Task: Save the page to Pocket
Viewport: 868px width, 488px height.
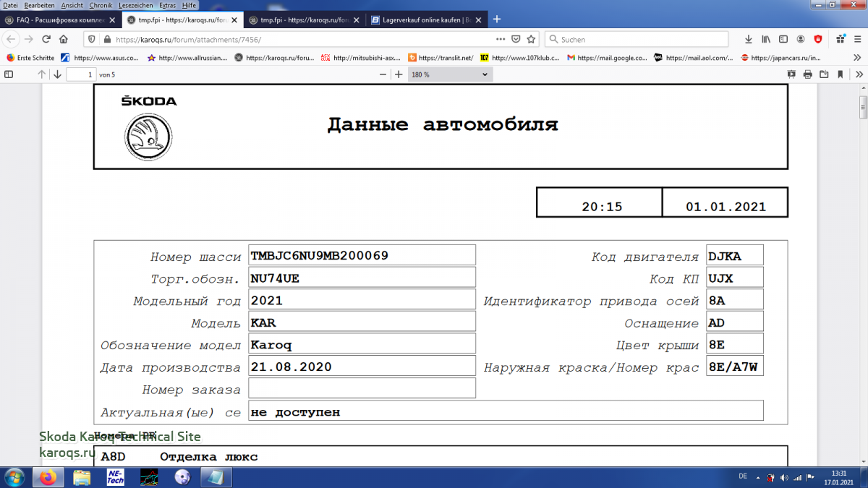Action: [x=516, y=39]
